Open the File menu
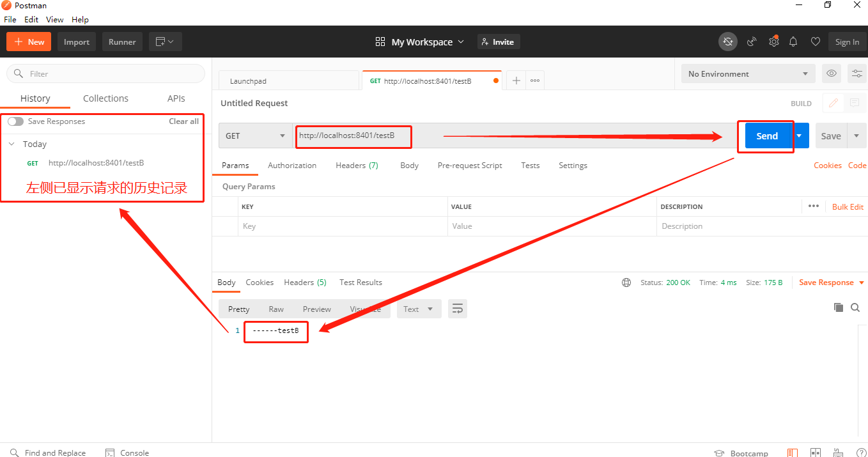The image size is (868, 457). [x=10, y=20]
